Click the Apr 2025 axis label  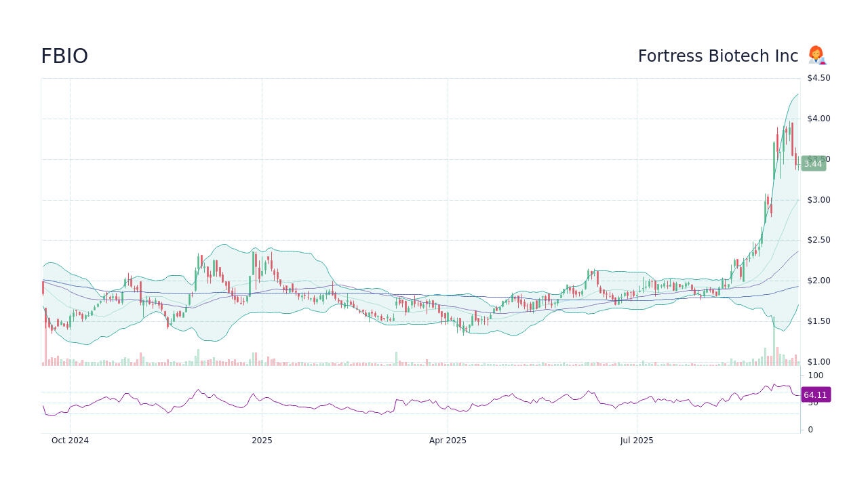tap(448, 440)
